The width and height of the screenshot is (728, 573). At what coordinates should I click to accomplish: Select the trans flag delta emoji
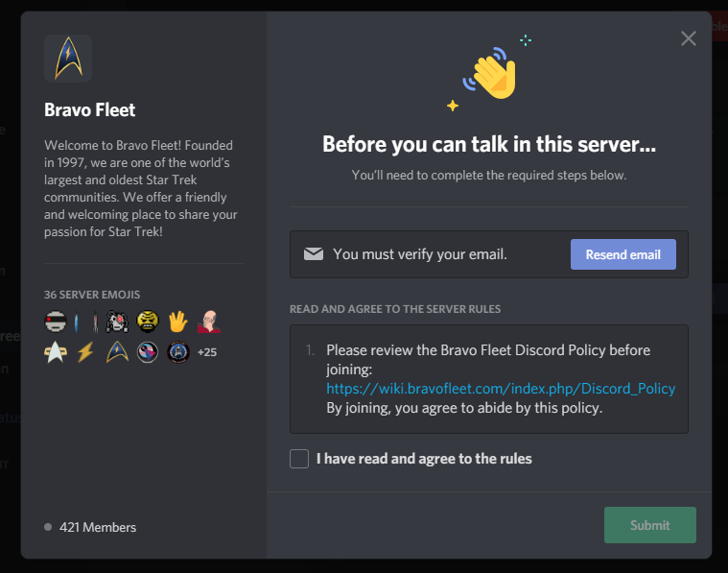point(148,352)
